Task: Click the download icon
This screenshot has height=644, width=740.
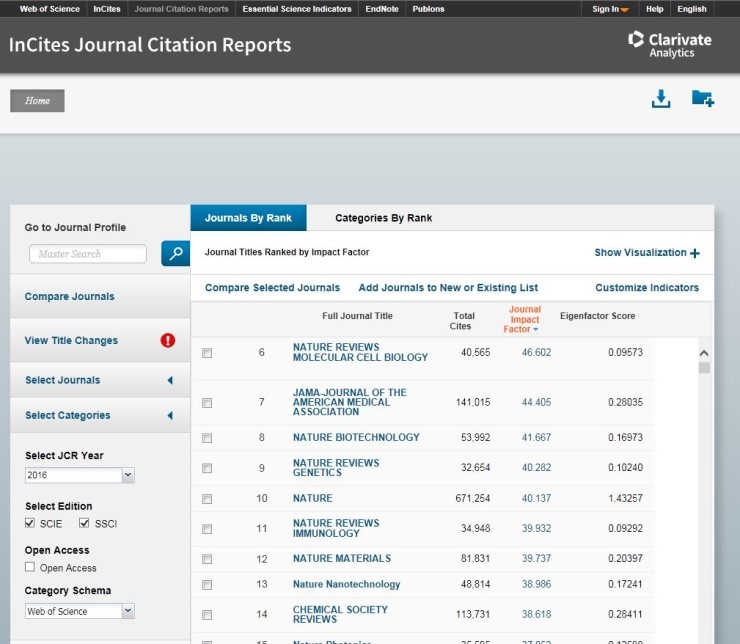Action: (660, 99)
